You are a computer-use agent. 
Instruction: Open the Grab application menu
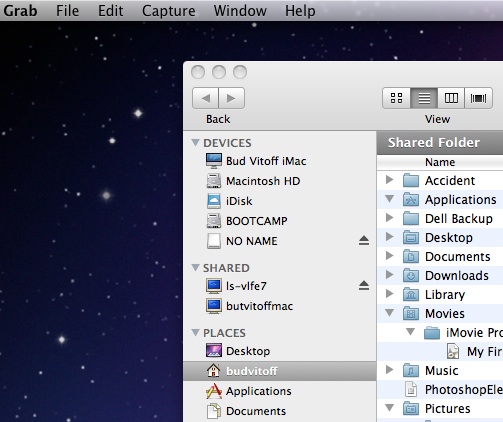coord(20,11)
